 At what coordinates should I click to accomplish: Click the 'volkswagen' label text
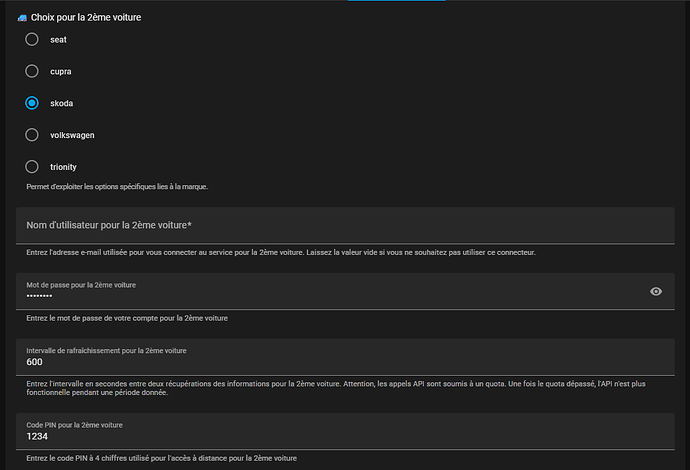coord(72,135)
